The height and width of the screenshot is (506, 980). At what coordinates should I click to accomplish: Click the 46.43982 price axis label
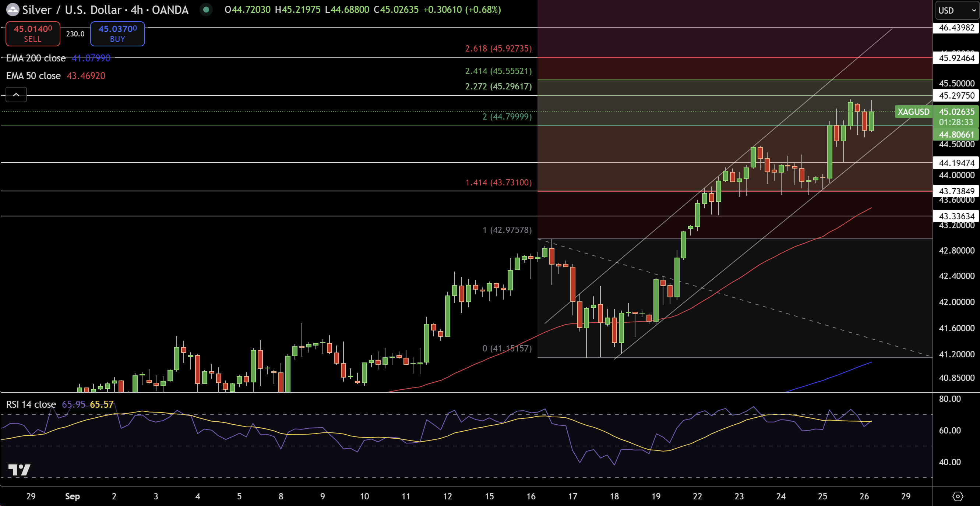pyautogui.click(x=956, y=27)
